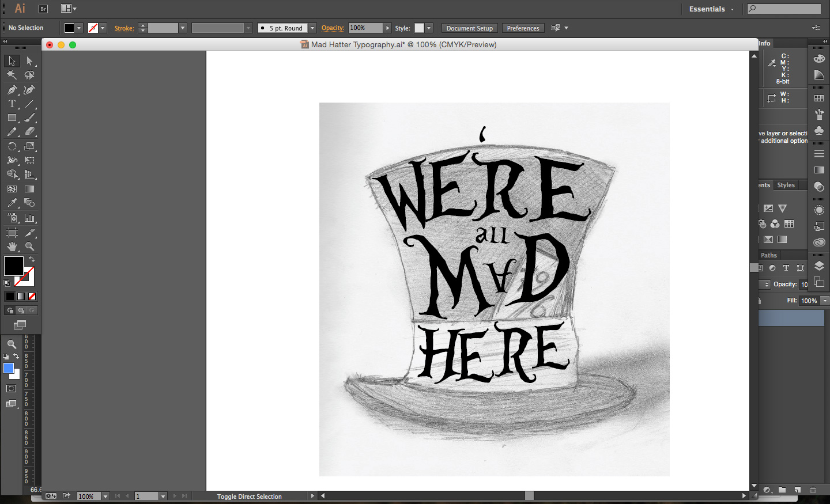This screenshot has width=830, height=504.
Task: Open the Stroke panel link
Action: 124,28
